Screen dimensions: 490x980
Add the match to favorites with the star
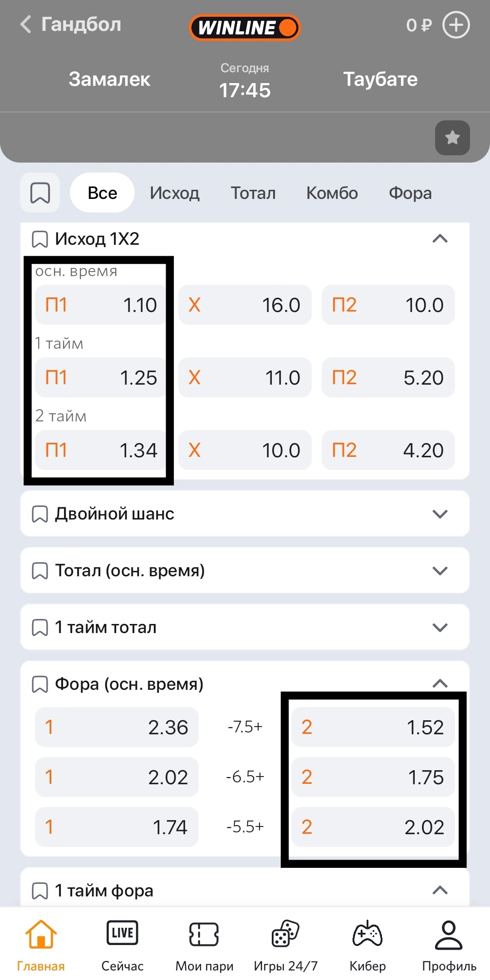click(x=452, y=138)
